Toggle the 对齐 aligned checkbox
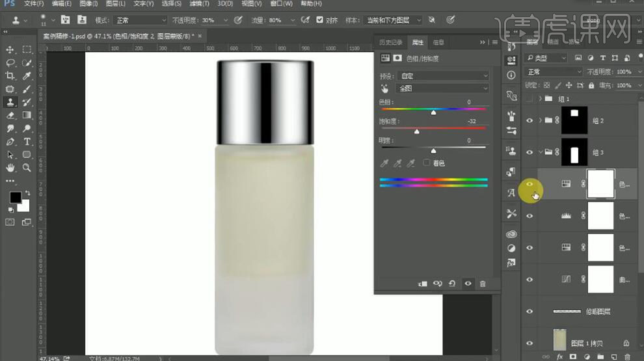The width and height of the screenshot is (644, 361). coord(319,20)
